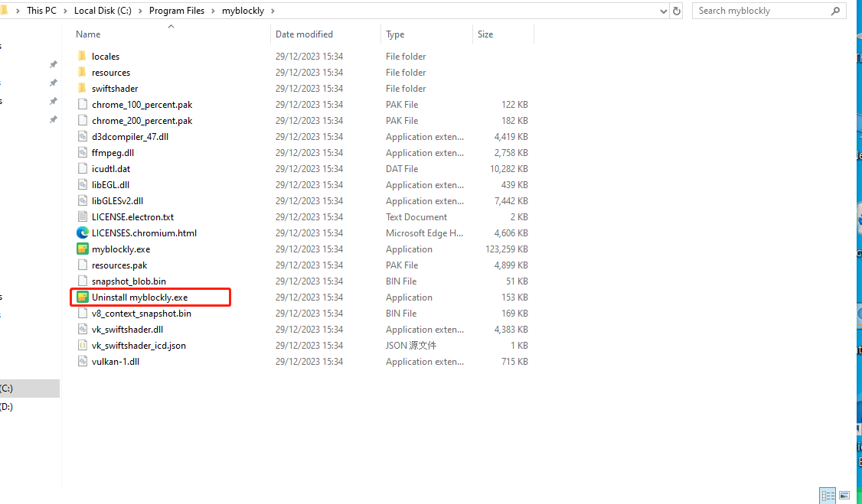
Task: Click the v8_context_snapshot.bin file icon
Action: [83, 313]
